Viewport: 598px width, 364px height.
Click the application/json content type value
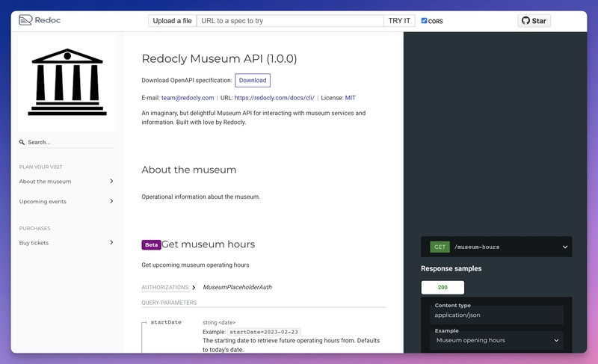pyautogui.click(x=457, y=315)
